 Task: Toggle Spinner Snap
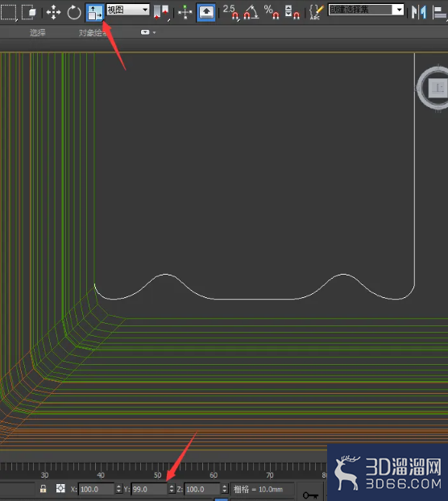(292, 12)
